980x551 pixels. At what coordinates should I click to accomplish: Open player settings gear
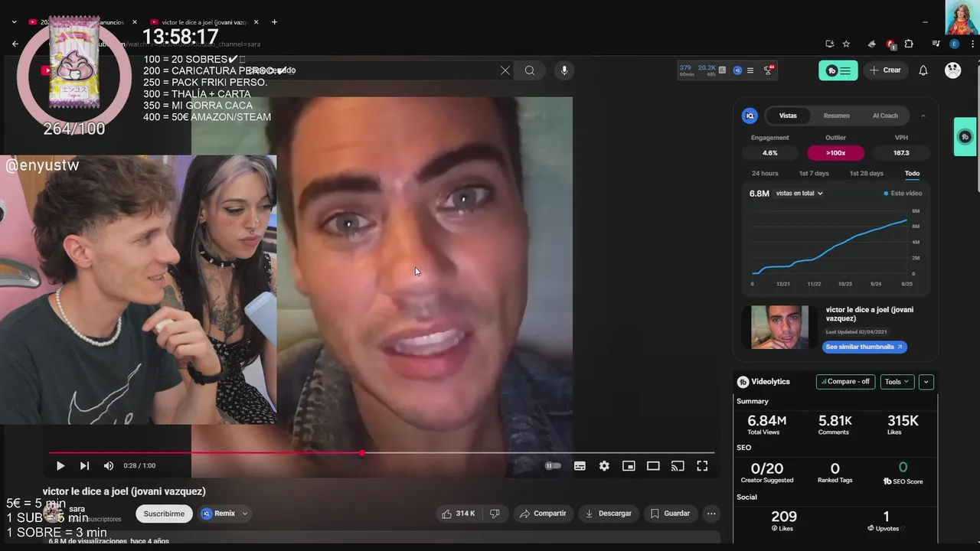[x=604, y=465]
